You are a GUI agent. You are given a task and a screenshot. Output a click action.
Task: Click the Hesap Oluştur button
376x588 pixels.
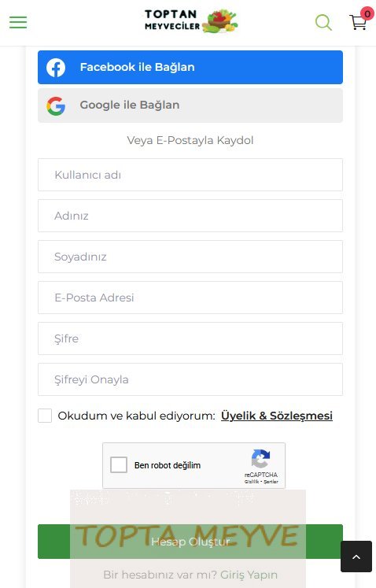click(190, 542)
